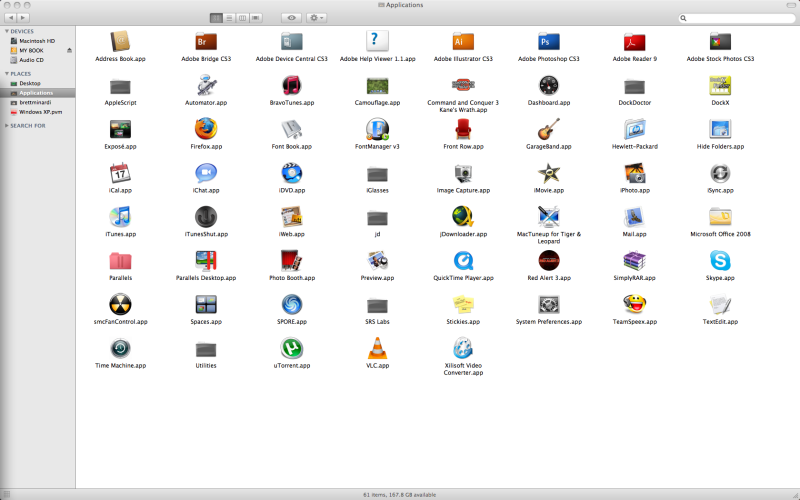Select the QuickTime Player.app icon
The image size is (800, 500).
point(463,260)
